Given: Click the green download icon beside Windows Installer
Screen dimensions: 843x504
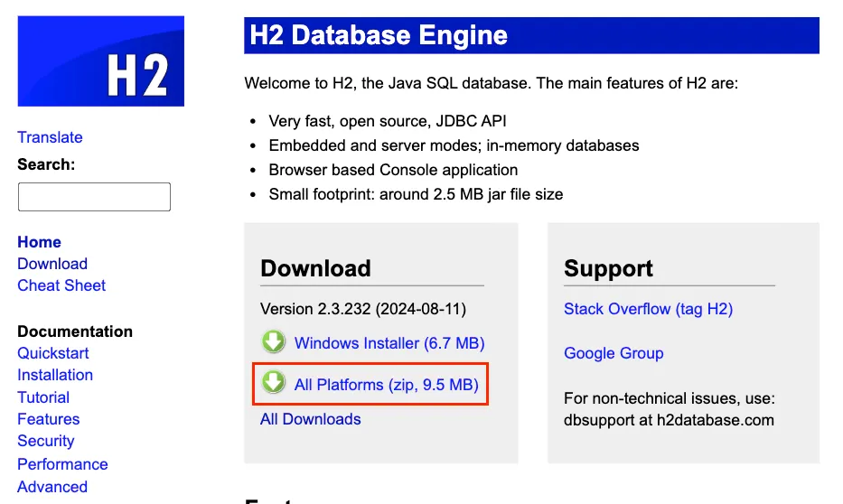Looking at the screenshot, I should (274, 341).
